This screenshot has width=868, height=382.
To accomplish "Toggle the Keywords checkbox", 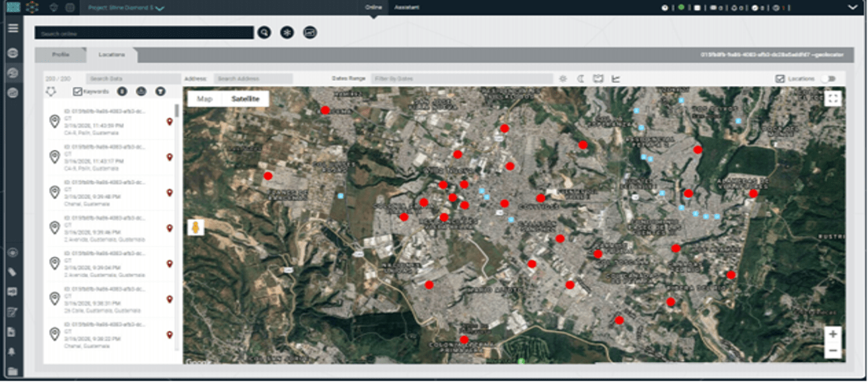I will click(x=77, y=92).
